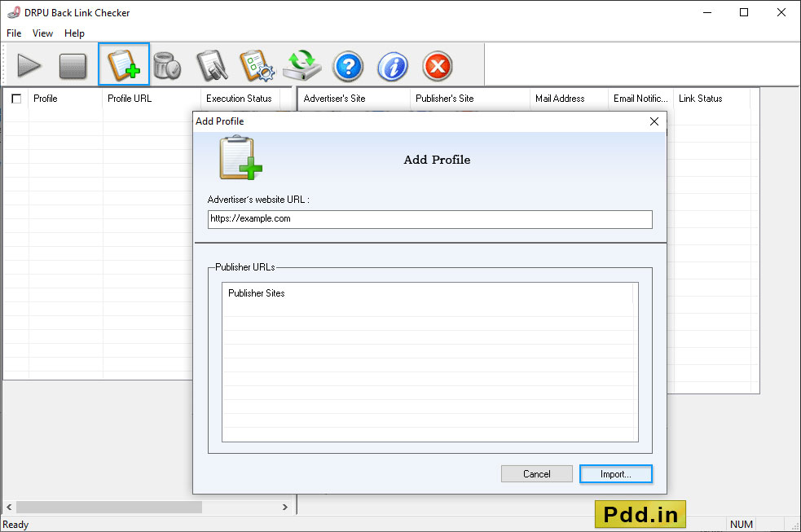Open the File menu
The height and width of the screenshot is (532, 801).
(14, 33)
